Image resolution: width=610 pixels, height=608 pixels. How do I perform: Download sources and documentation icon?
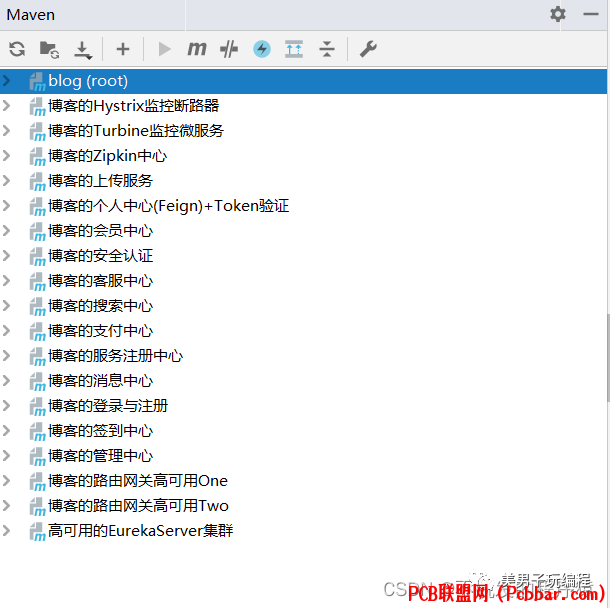pyautogui.click(x=83, y=50)
